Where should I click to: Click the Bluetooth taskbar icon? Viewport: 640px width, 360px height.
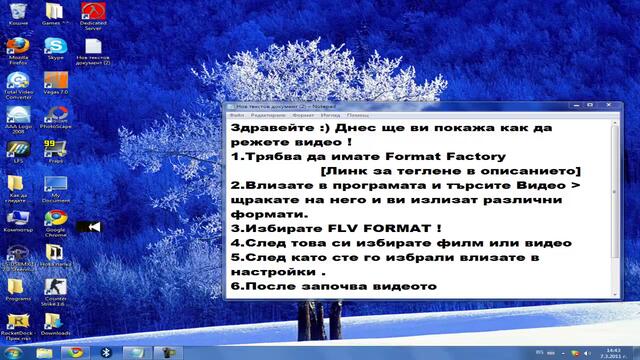point(106,353)
